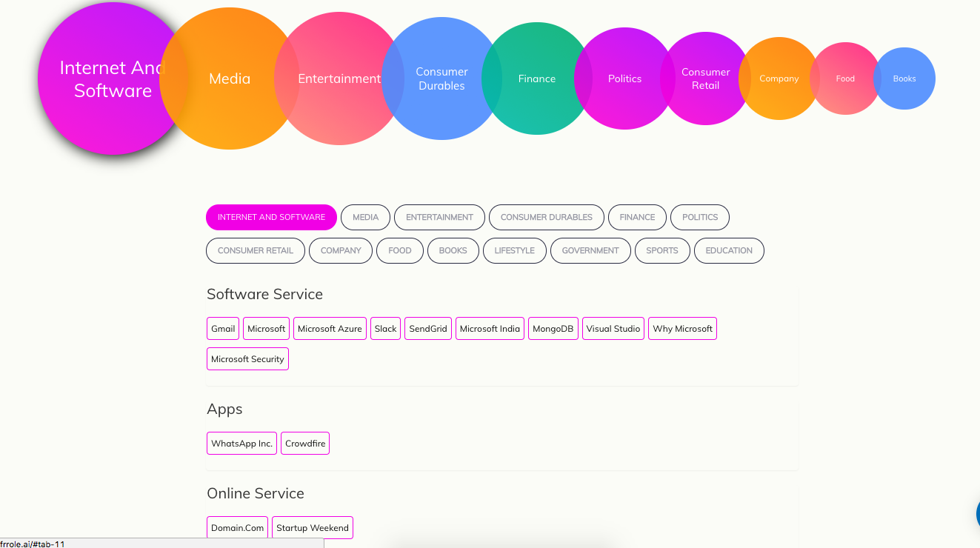
Task: Open the orange Company bubble
Action: pyautogui.click(x=779, y=78)
